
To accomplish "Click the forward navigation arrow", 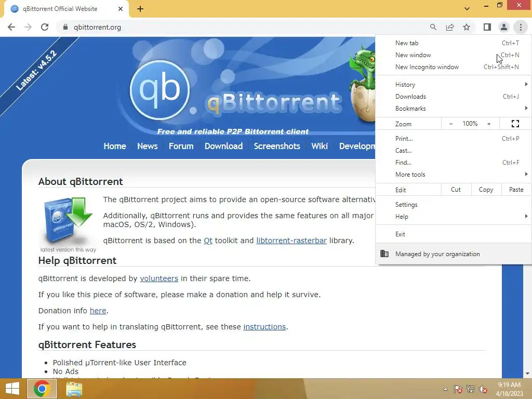I will 28,27.
